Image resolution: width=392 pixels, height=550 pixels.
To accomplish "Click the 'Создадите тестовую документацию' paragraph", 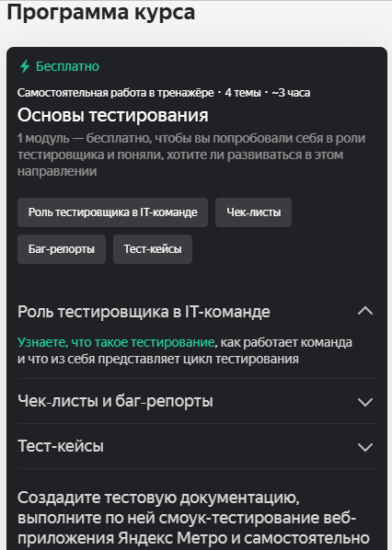I will tap(193, 518).
